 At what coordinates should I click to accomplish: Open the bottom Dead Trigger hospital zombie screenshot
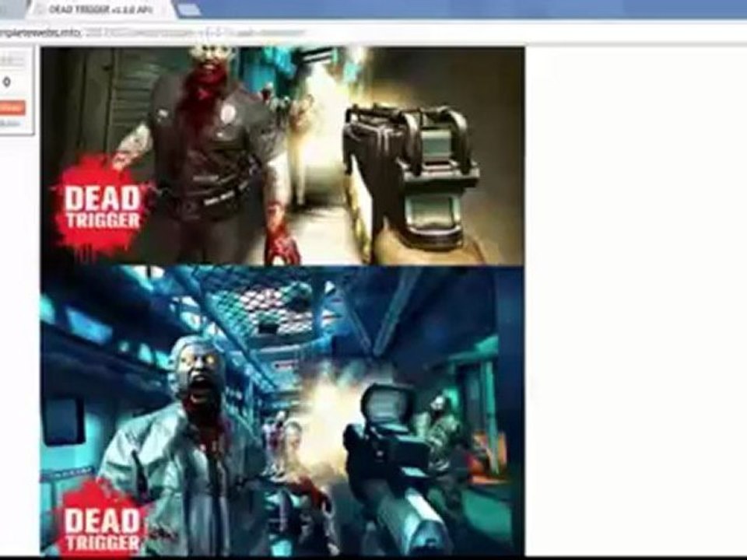coord(282,411)
